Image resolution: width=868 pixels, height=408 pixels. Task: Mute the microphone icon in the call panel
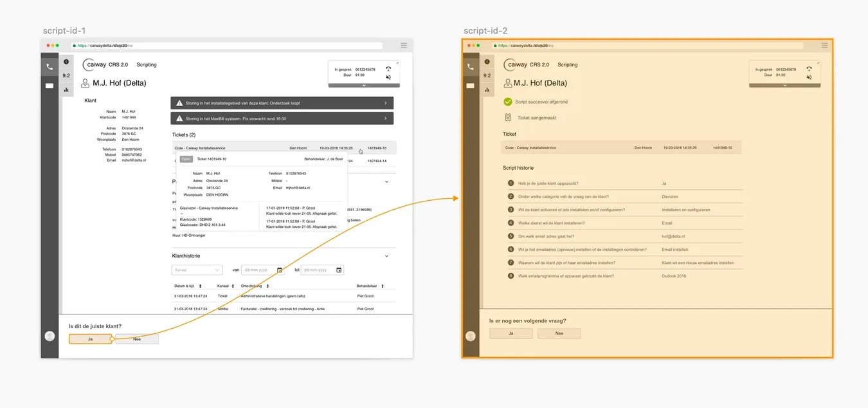coord(388,77)
